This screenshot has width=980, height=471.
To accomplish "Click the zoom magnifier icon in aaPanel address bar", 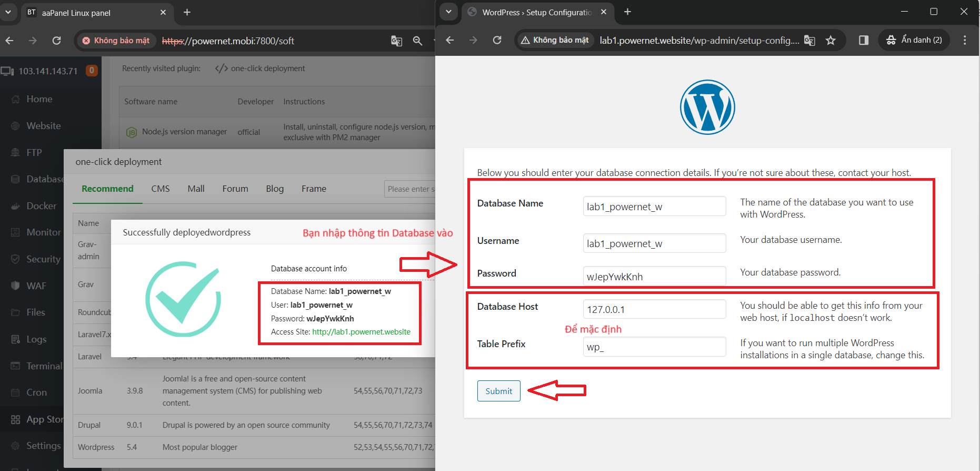I will point(417,41).
